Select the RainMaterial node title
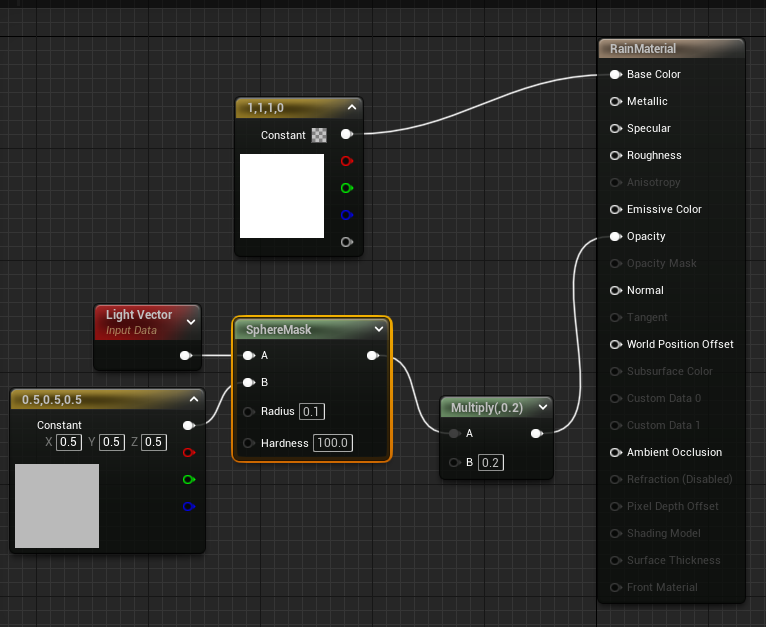 [x=642, y=49]
